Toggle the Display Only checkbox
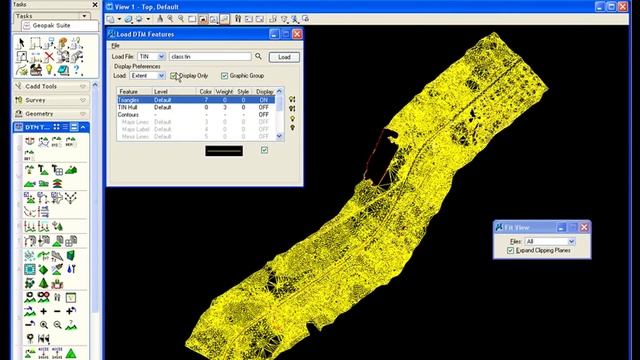 (173, 76)
